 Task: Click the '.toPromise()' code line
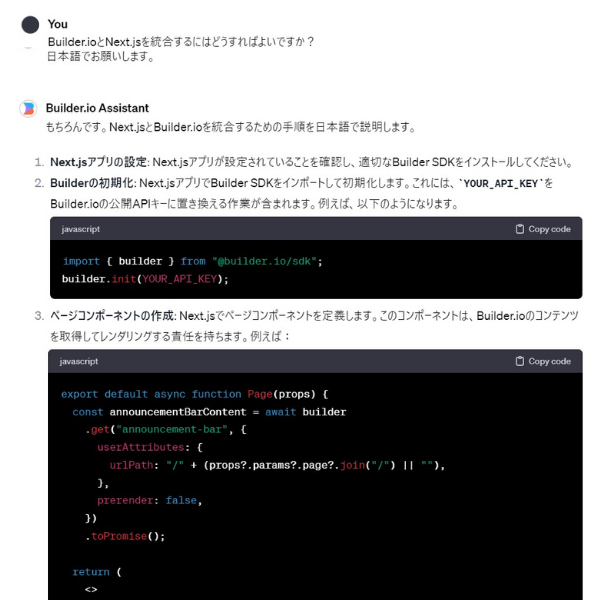point(125,536)
